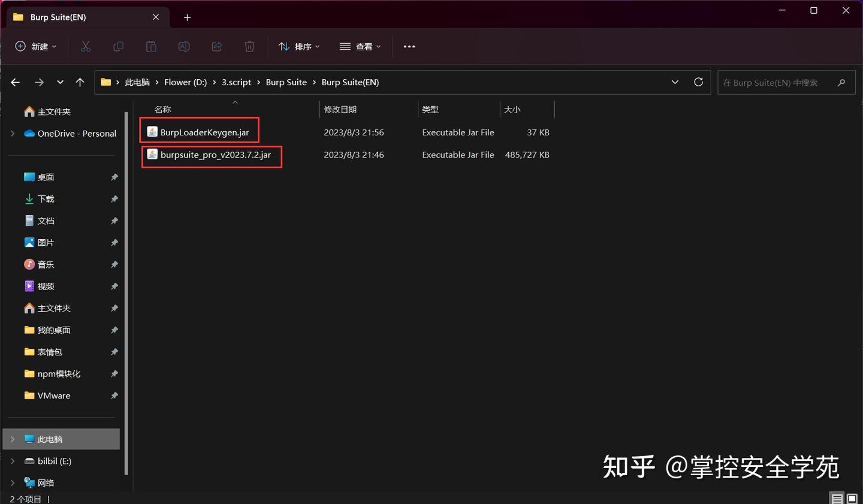The width and height of the screenshot is (863, 504).
Task: Click Burp Suite in the breadcrumb path
Action: tap(286, 82)
